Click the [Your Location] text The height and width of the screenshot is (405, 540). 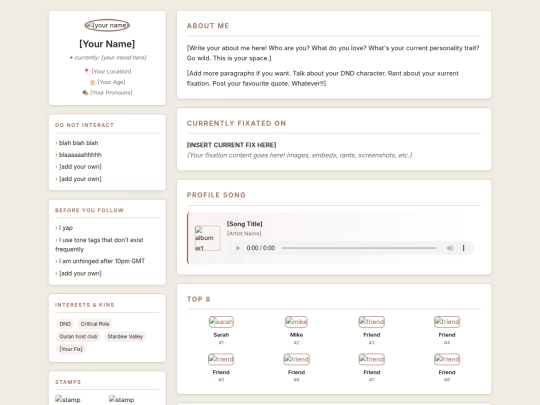[111, 71]
